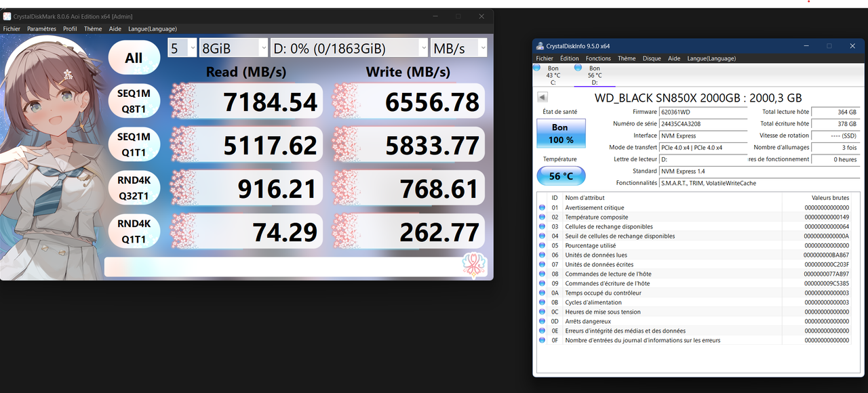Click the previous disk arrow button
Viewport: 868px width, 393px height.
pos(542,98)
